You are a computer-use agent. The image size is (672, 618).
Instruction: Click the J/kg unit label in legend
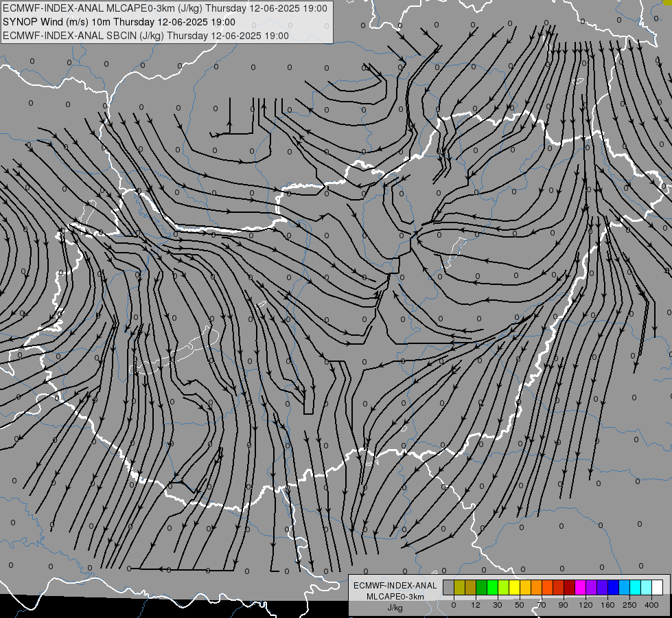coord(395,608)
